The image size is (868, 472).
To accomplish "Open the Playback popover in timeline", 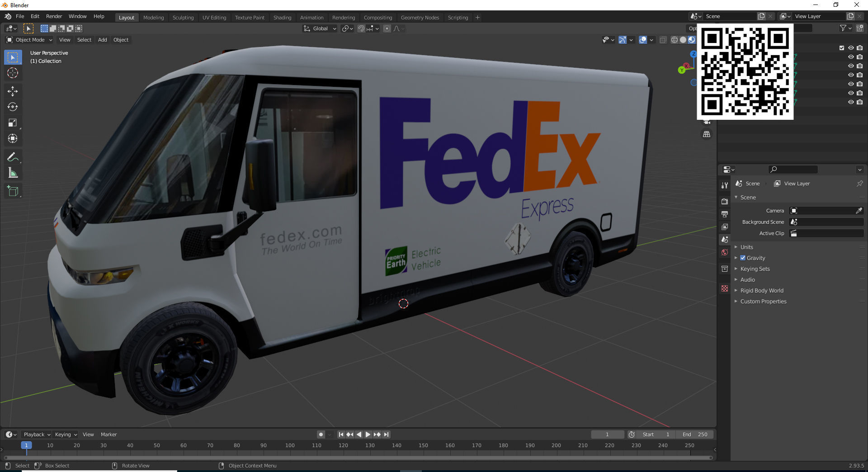I will [x=36, y=434].
